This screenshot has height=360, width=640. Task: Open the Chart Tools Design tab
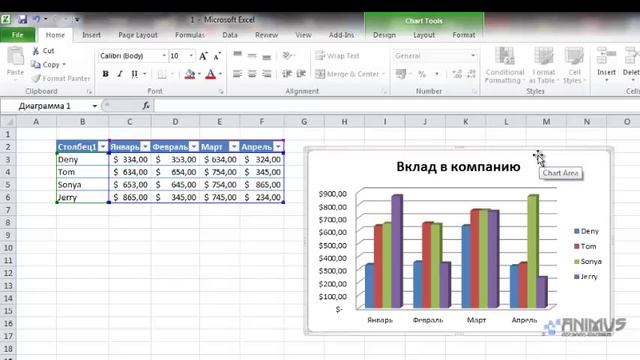click(384, 35)
